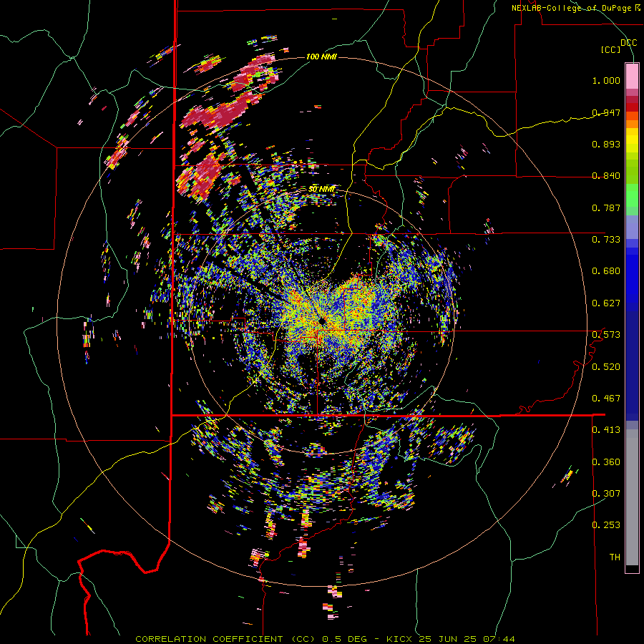This screenshot has width=644, height=644.
Task: Click the 0.733 legend value
Action: (606, 240)
